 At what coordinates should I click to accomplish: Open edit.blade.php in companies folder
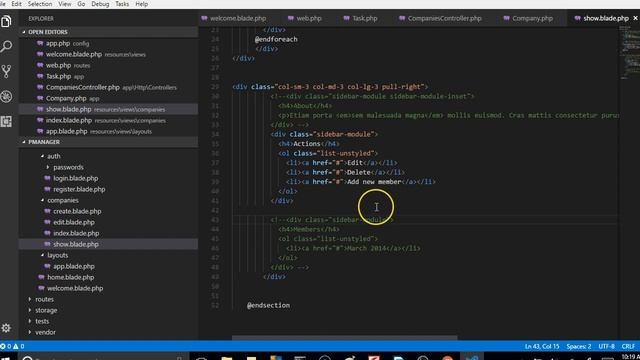(109, 222)
